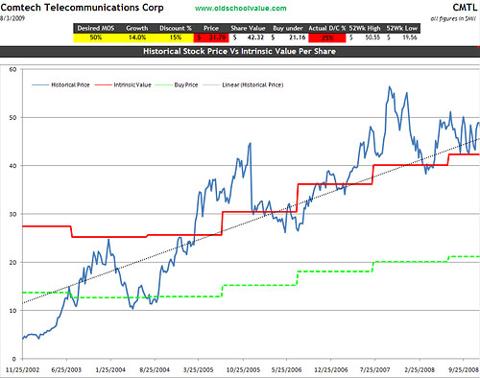Click the 40 y-axis label

coord(13,166)
